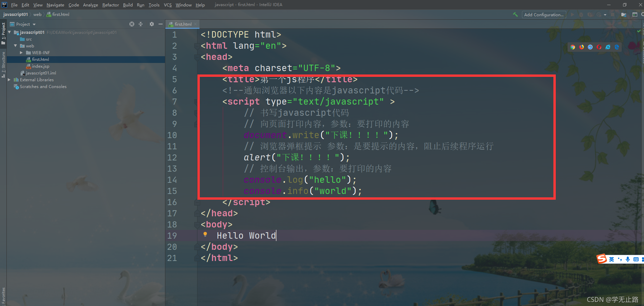
Task: Open Project panel settings gear
Action: 151,24
